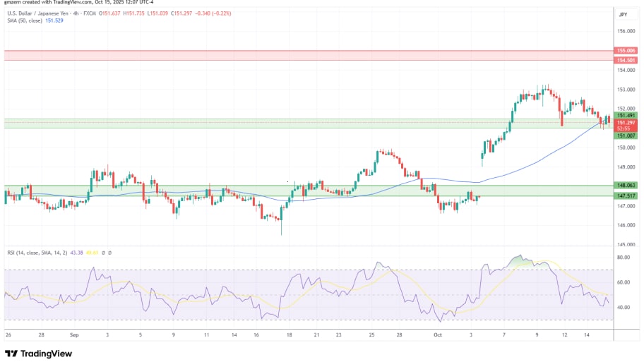Click the 151.007 green price label
The width and height of the screenshot is (644, 362).
click(x=627, y=135)
